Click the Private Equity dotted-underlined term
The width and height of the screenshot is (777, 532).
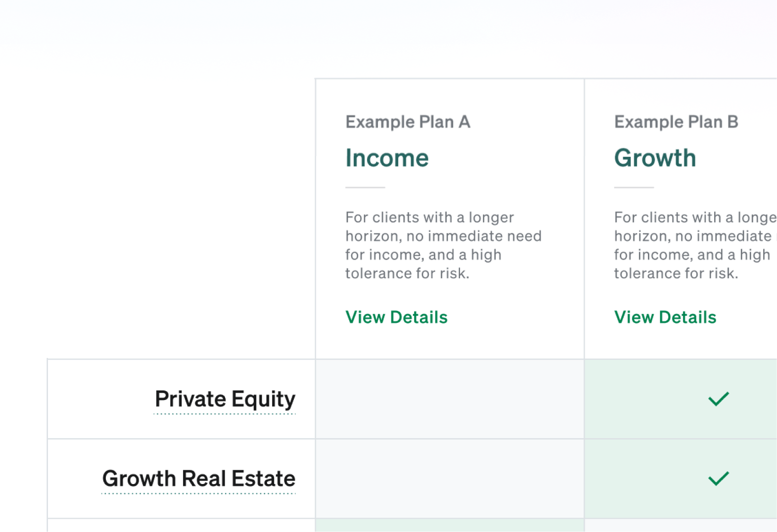click(x=225, y=399)
